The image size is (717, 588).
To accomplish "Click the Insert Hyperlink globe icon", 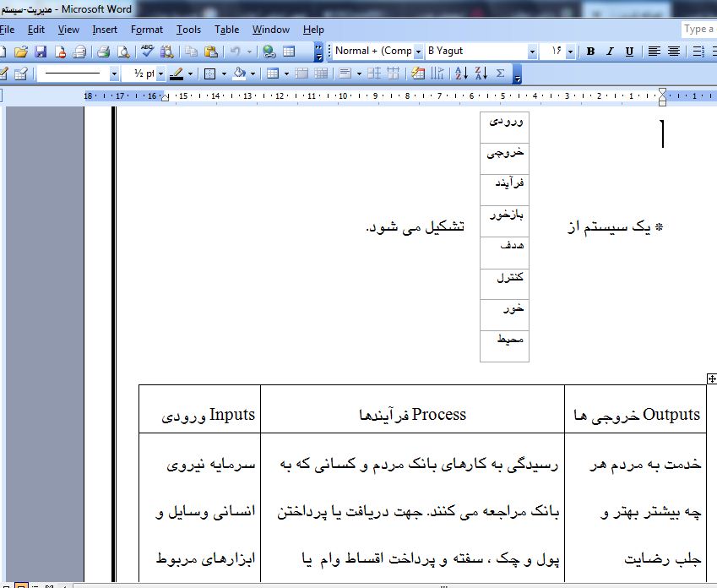I will pyautogui.click(x=268, y=52).
